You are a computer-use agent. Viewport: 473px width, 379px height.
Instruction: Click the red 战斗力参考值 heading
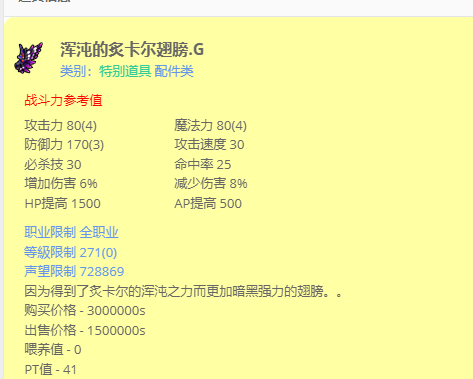tap(63, 100)
